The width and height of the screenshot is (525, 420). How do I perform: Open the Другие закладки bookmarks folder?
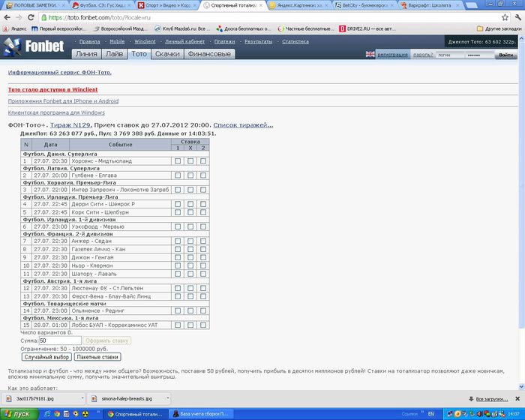[x=499, y=28]
